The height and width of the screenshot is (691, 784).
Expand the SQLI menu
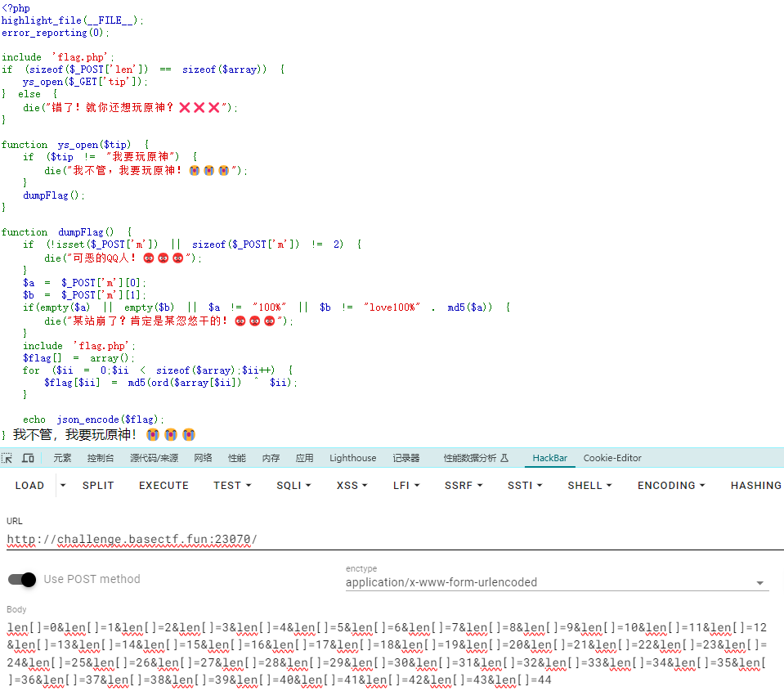coord(293,485)
